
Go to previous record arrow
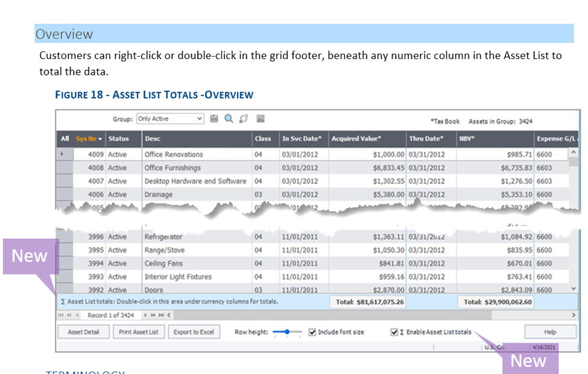(x=77, y=315)
